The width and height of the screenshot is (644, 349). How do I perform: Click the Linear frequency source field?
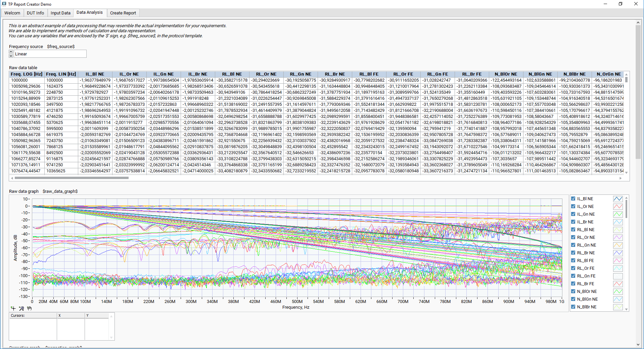tap(50, 54)
